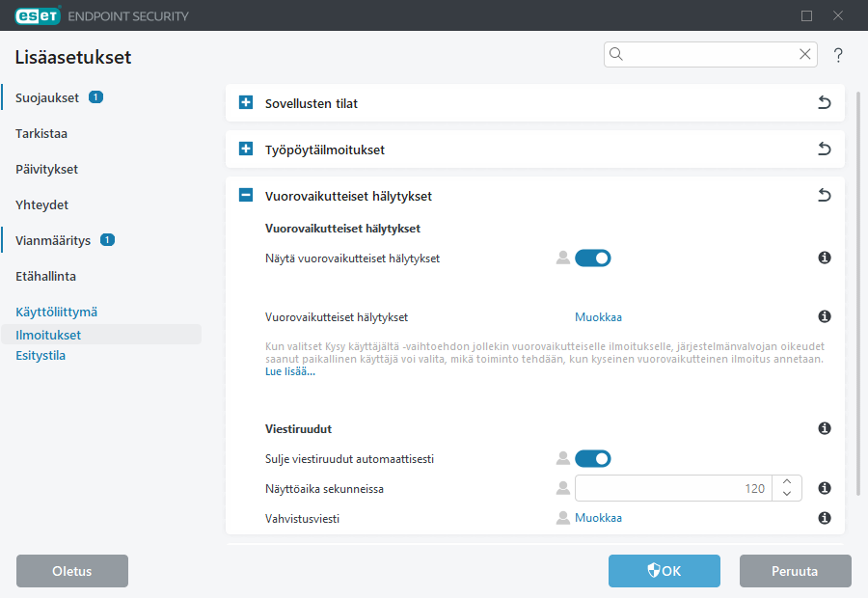Open the Päivitykset settings category
The height and width of the screenshot is (598, 868).
[x=46, y=170]
